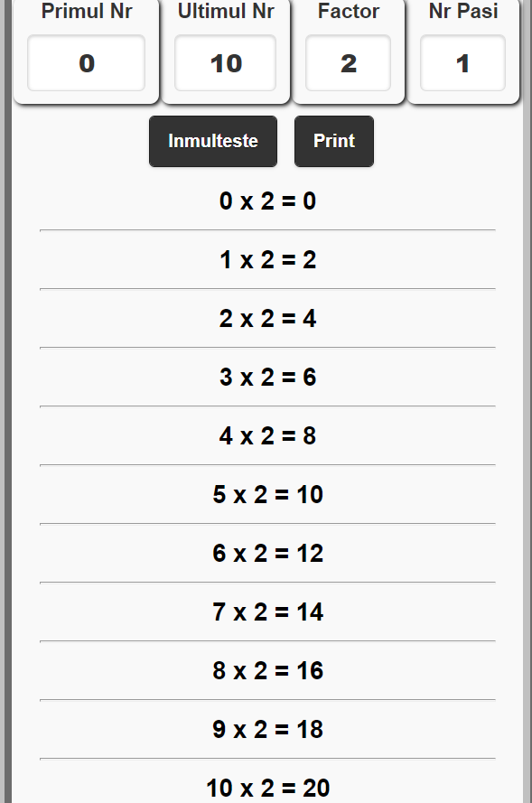Click the Primul Nr label
532x803 pixels.
[86, 12]
